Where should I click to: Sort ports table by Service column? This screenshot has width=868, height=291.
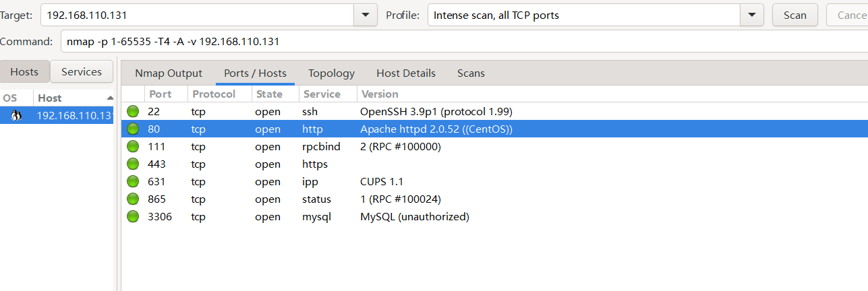322,94
